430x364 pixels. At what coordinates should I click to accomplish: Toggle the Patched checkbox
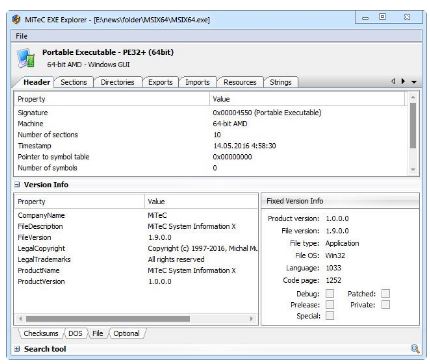385,293
